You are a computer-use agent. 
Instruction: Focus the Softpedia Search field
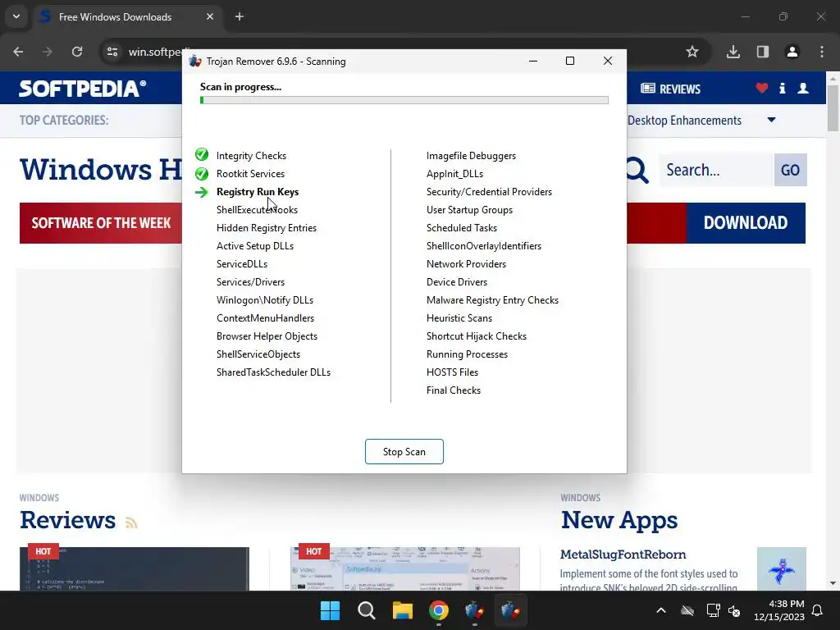pos(716,171)
